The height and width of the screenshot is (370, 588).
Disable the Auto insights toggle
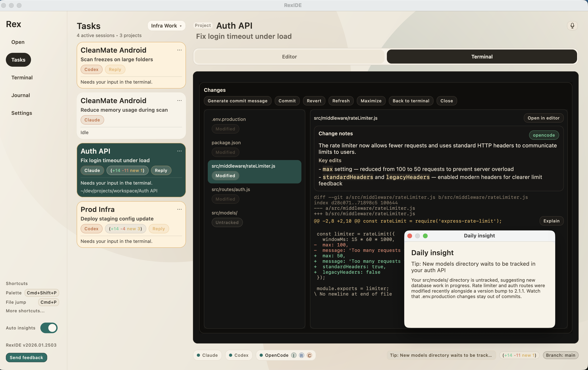[49, 328]
